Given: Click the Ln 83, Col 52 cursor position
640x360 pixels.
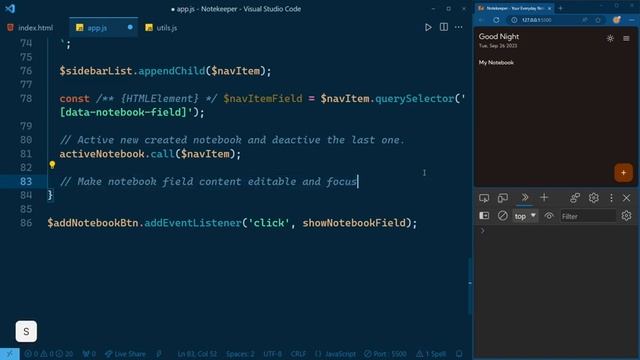Looking at the screenshot, I should pyautogui.click(x=197, y=354).
